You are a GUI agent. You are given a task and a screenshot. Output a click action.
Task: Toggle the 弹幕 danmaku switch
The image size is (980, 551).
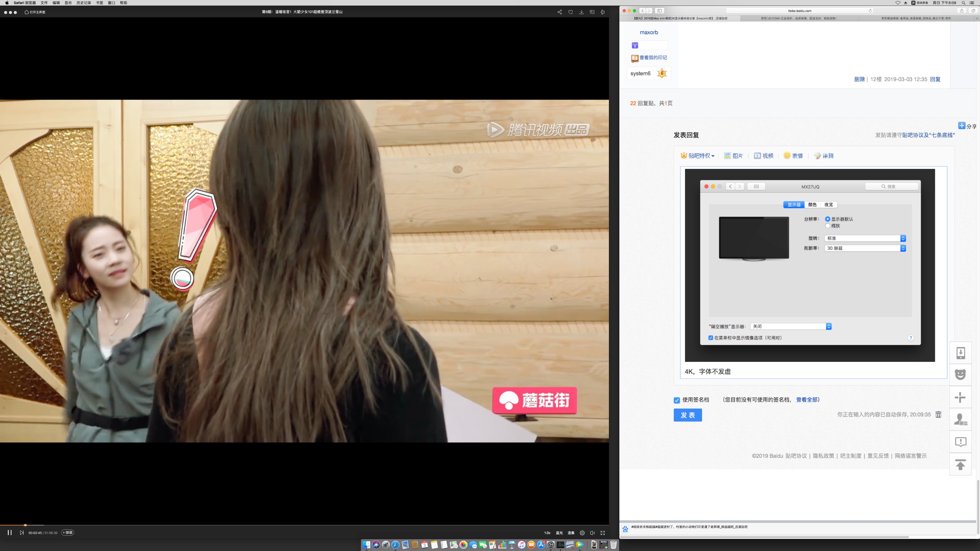click(68, 533)
